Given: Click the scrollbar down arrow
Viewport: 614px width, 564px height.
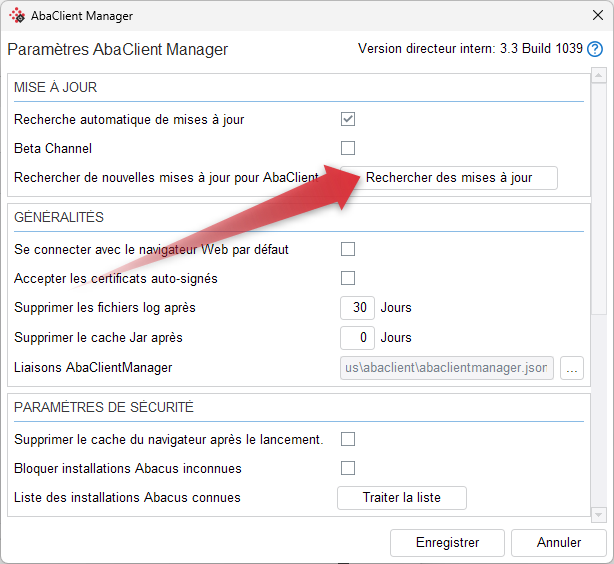Looking at the screenshot, I should point(599,515).
